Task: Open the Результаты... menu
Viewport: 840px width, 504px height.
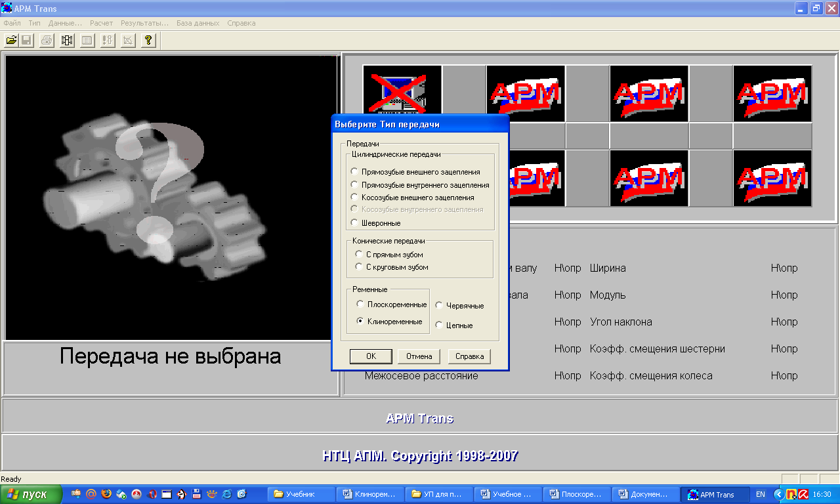Action: [x=145, y=23]
